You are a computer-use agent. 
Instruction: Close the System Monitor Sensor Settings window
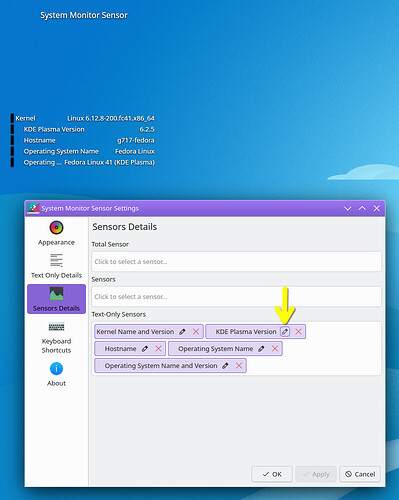[377, 208]
